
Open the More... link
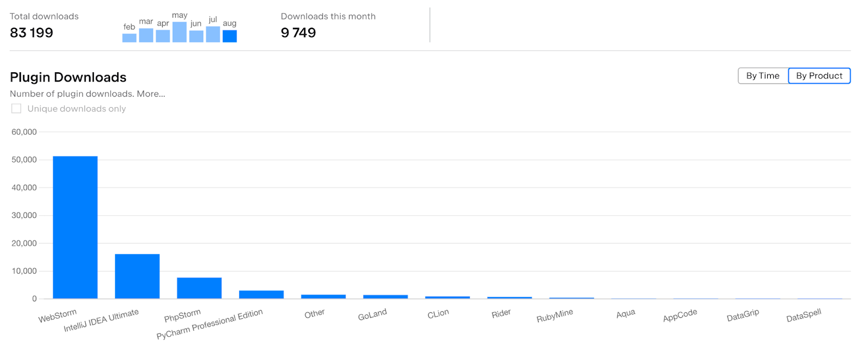point(151,94)
